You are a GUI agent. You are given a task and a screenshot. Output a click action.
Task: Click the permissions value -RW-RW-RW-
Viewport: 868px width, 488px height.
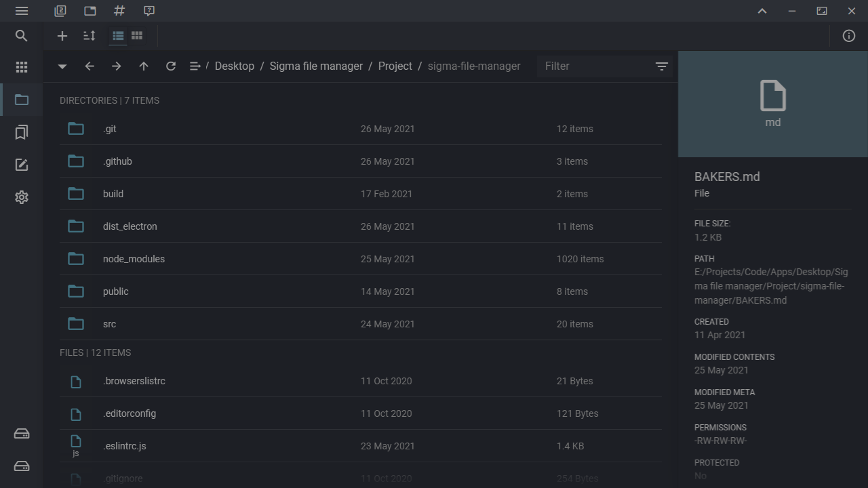click(721, 441)
